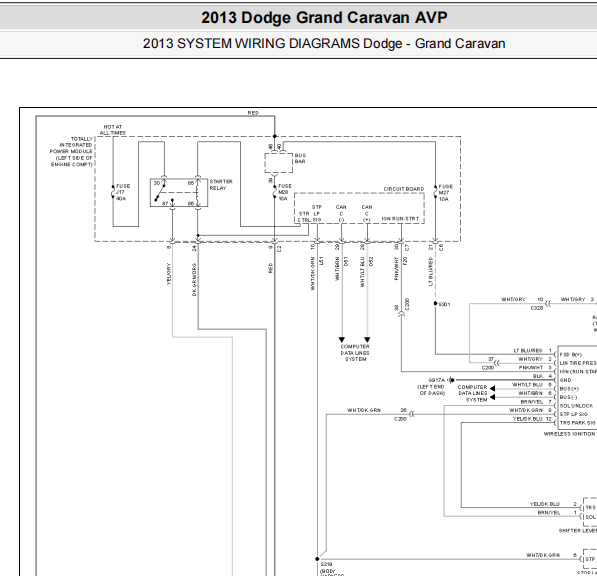
Task: Select the 'G917A' ground label
Action: click(x=437, y=380)
